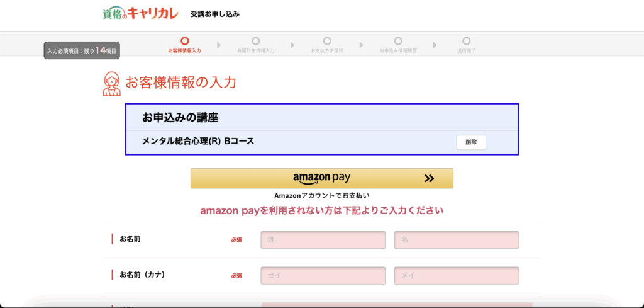Click the 入力必須項目 remaining 14 items badge
The image size is (644, 308).
pyautogui.click(x=82, y=50)
